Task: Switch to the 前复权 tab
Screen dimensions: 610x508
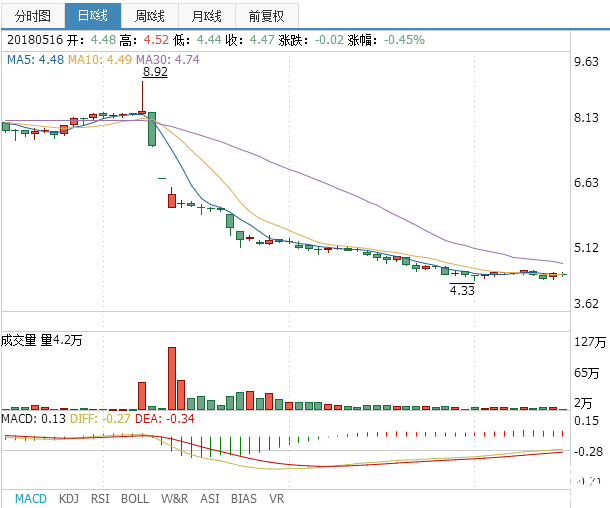Action: (x=266, y=16)
